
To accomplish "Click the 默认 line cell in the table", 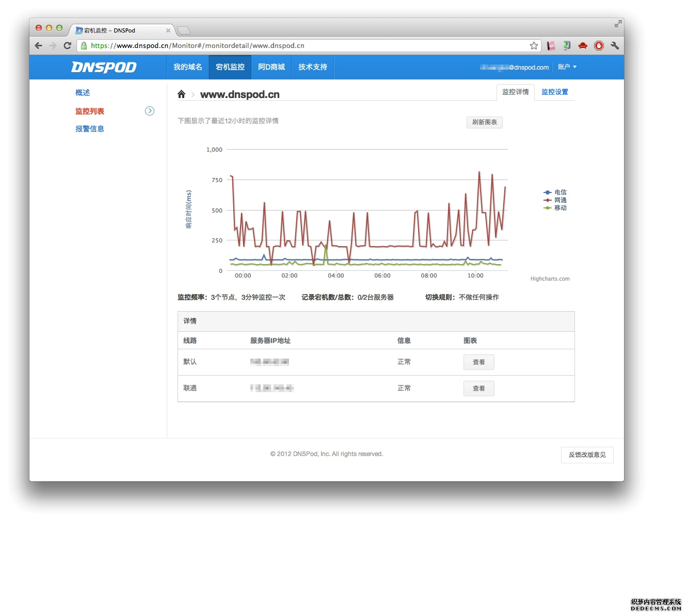I will [x=190, y=362].
